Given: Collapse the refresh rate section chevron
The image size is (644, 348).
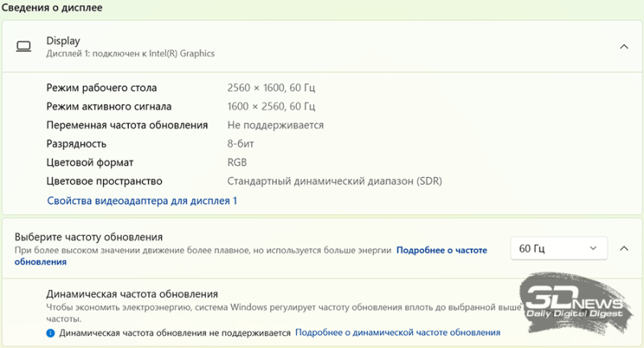Looking at the screenshot, I should (x=624, y=248).
